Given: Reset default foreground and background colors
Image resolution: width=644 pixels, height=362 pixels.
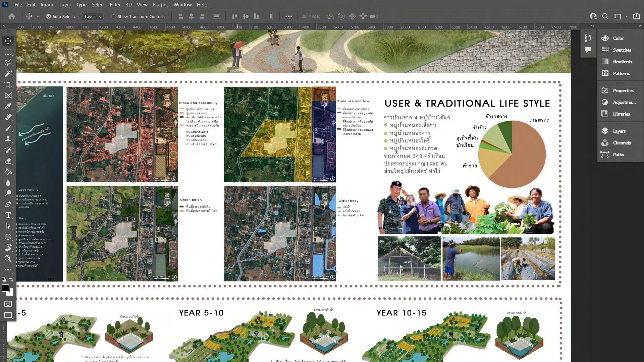Looking at the screenshot, I should pyautogui.click(x=4, y=279).
